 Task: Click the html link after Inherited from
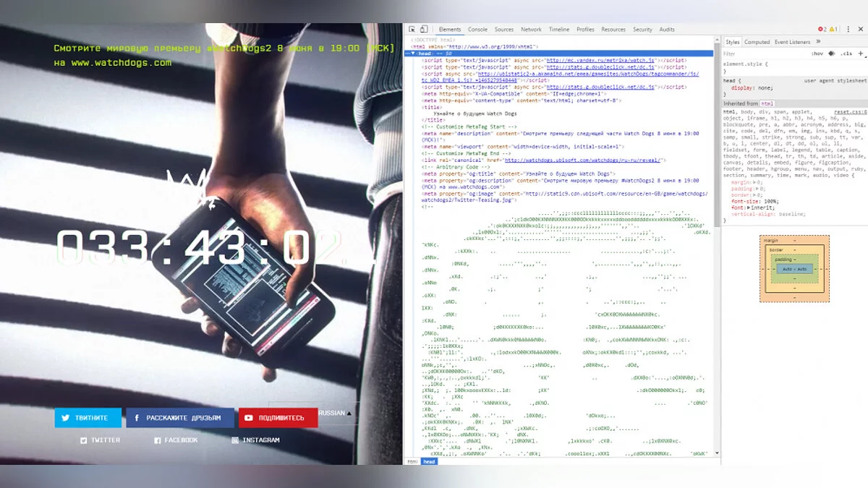[x=767, y=103]
